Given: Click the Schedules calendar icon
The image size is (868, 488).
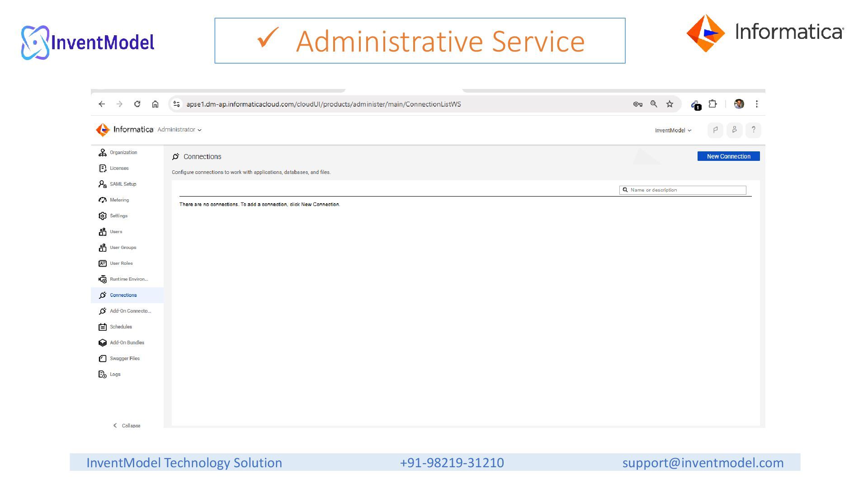Looking at the screenshot, I should coord(103,327).
